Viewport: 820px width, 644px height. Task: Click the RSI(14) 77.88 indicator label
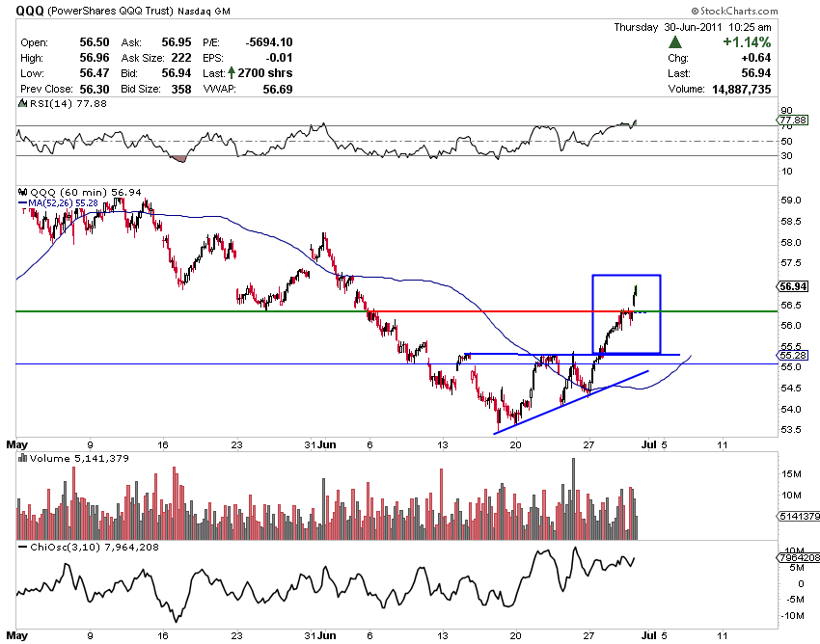point(68,103)
